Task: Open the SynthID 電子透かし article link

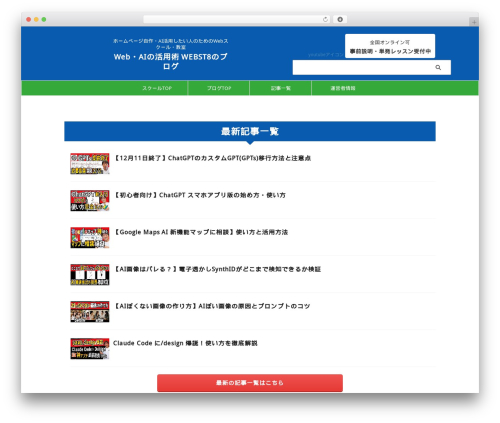Action: click(x=217, y=269)
